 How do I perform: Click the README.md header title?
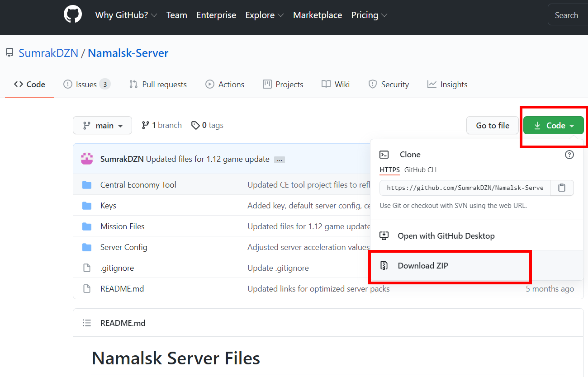point(123,323)
